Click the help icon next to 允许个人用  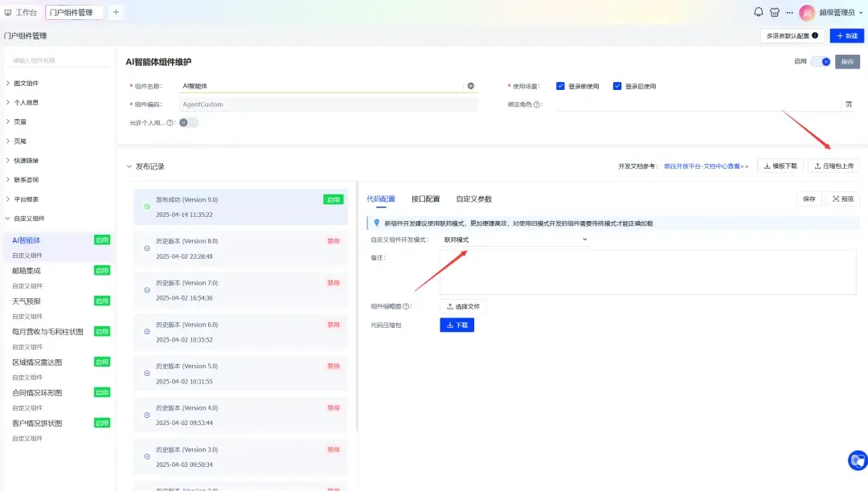click(170, 123)
